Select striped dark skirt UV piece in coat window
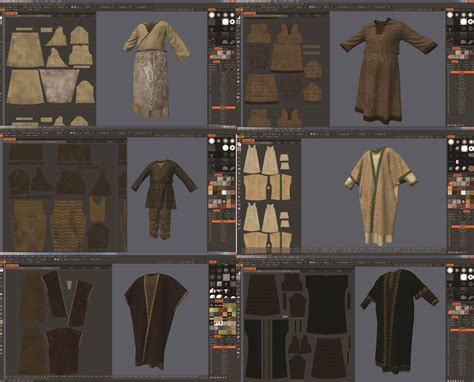This screenshot has width=474, height=382. coord(263,295)
